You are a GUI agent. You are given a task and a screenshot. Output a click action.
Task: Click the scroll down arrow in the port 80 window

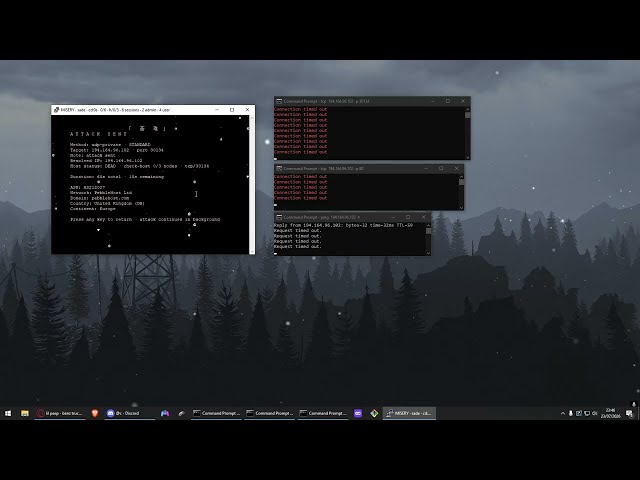click(461, 208)
